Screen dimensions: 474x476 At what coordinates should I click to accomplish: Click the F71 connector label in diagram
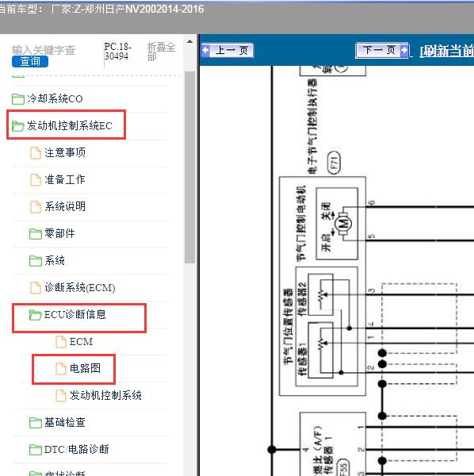tap(334, 163)
